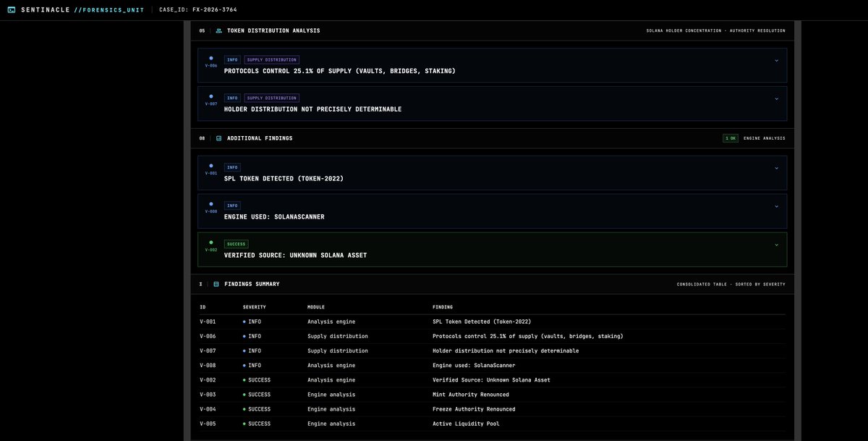Click 'Solana Holder Concentration · Authority Resolution' subtitle
This screenshot has height=441, width=868.
click(716, 30)
